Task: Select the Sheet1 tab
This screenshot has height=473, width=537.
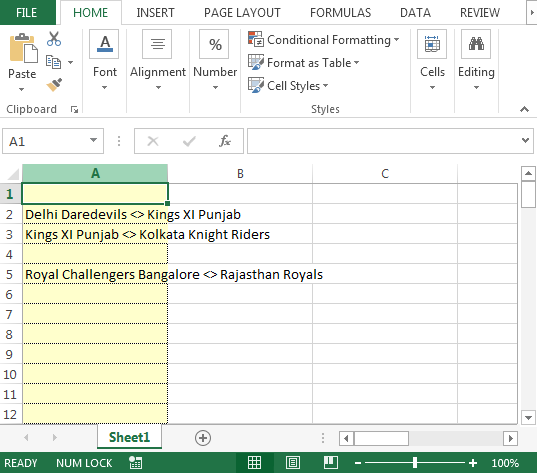Action: (129, 437)
